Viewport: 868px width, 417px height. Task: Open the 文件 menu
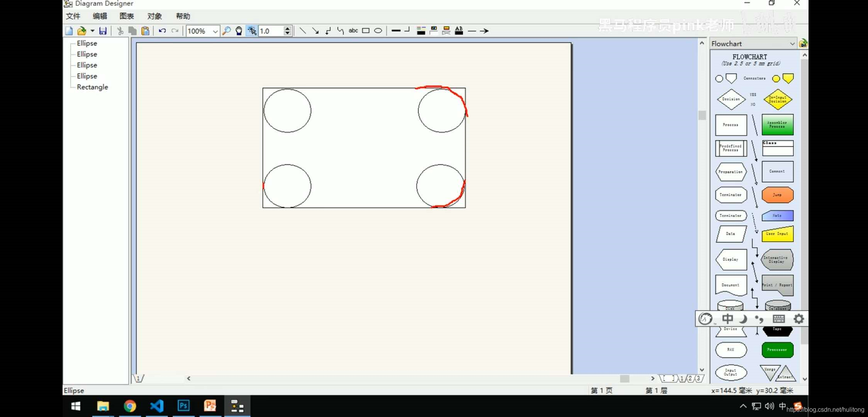(x=73, y=16)
